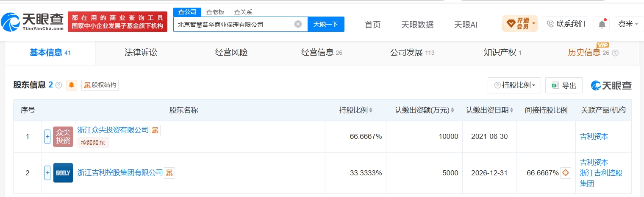Image resolution: width=644 pixels, height=197 pixels.
Task: Click the orange alert bell beside 股东信息
Action: (71, 85)
